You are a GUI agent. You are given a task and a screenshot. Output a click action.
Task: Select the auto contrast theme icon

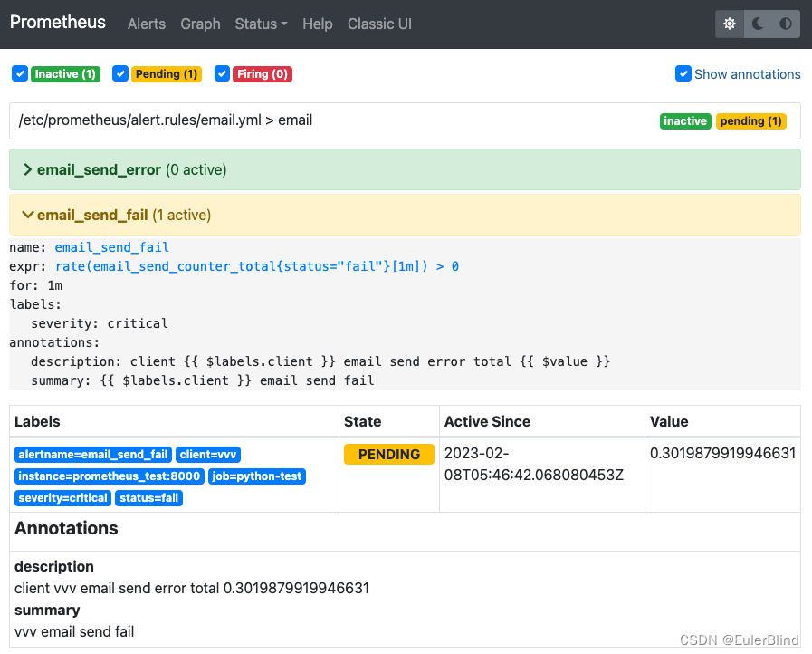coord(786,24)
